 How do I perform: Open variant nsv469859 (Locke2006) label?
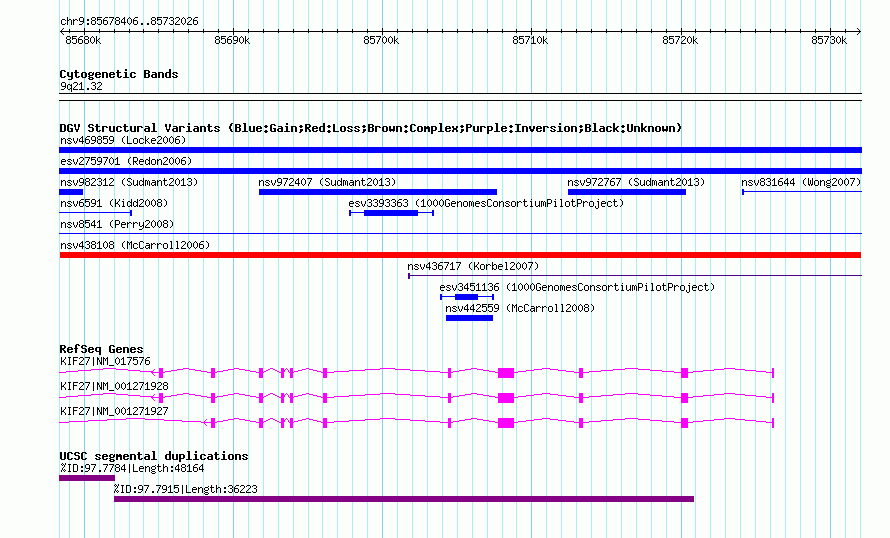(123, 140)
